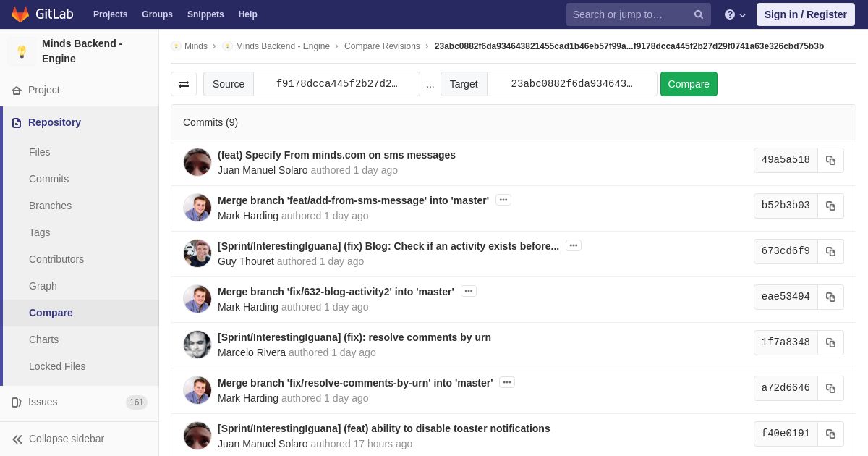The image size is (868, 456).
Task: Click the Sign in / Register button
Action: [x=805, y=14]
